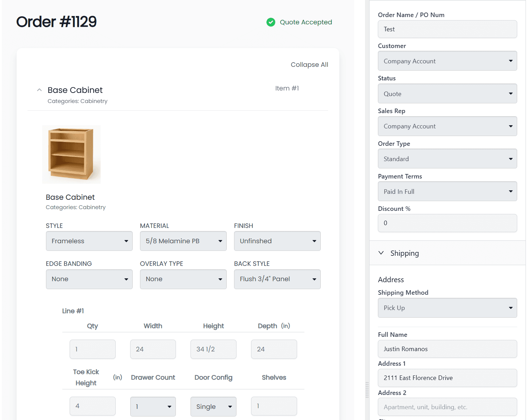
Task: Open the Material dropdown showing 5/8 Melamine PB
Action: click(183, 241)
